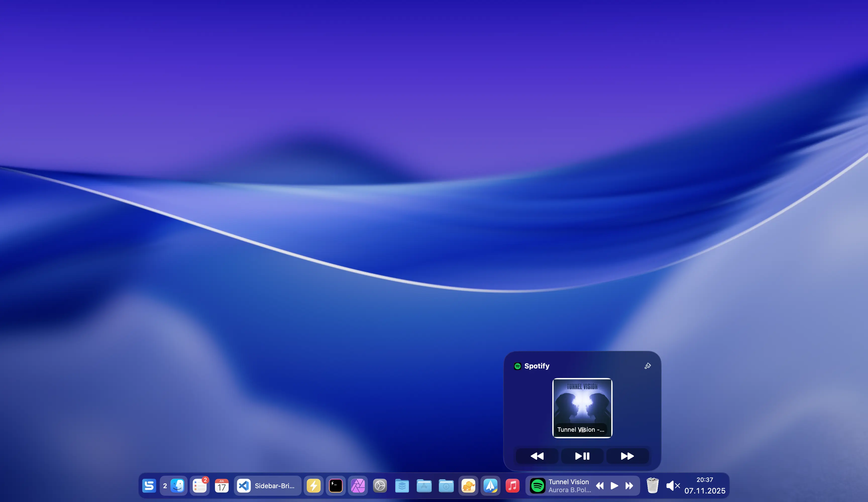Open the Downloads folder
868x502 pixels.
pos(446,485)
